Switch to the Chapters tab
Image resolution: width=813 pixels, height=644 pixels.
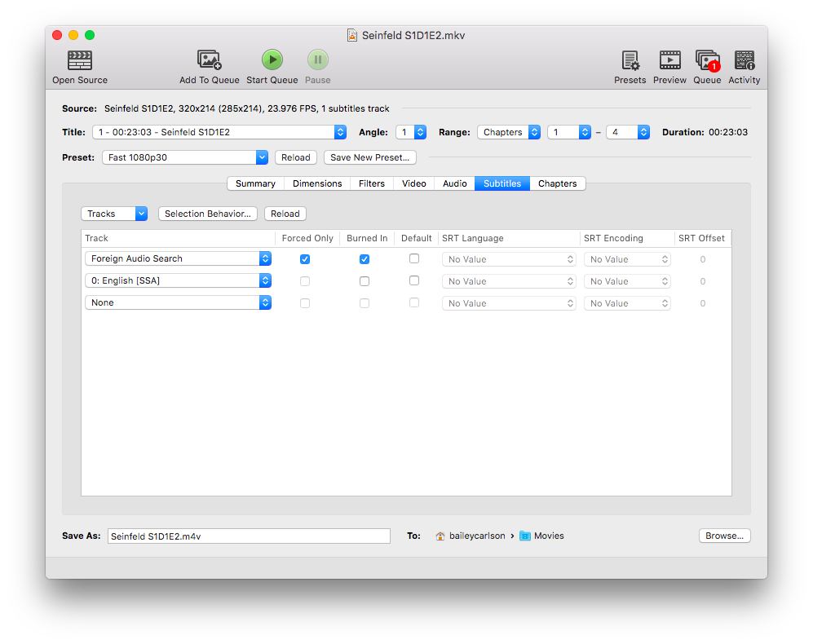coord(557,183)
